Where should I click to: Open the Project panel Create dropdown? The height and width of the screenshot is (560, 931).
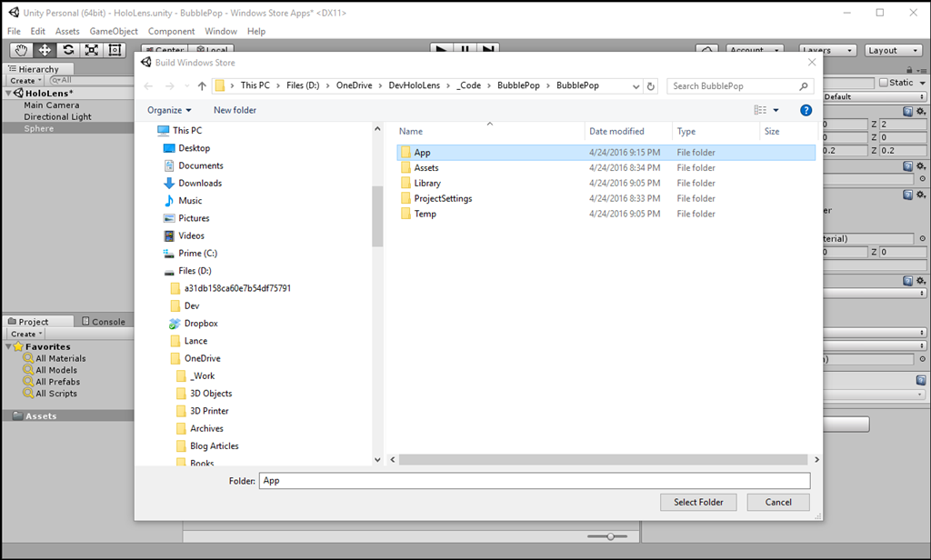click(26, 335)
